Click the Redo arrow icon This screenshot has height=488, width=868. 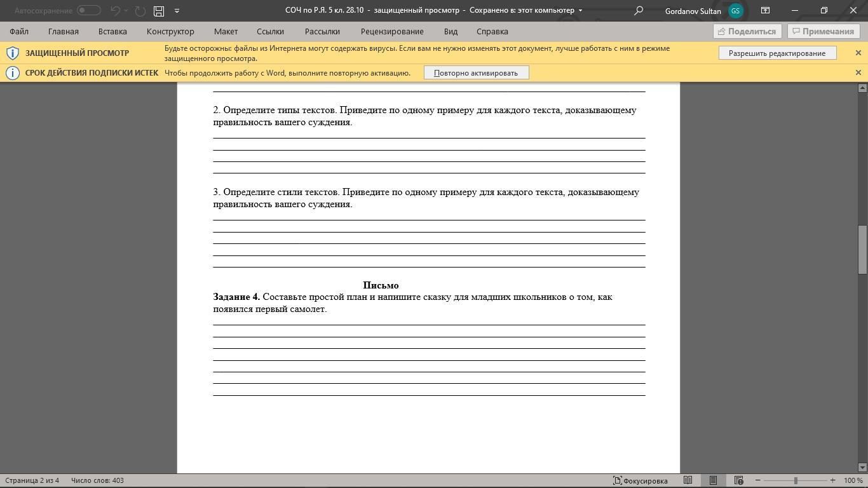click(140, 11)
